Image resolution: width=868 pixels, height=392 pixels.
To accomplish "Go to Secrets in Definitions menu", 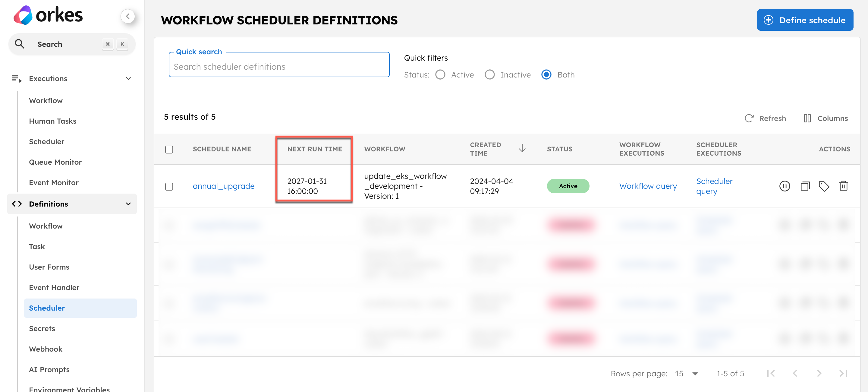I will point(42,328).
